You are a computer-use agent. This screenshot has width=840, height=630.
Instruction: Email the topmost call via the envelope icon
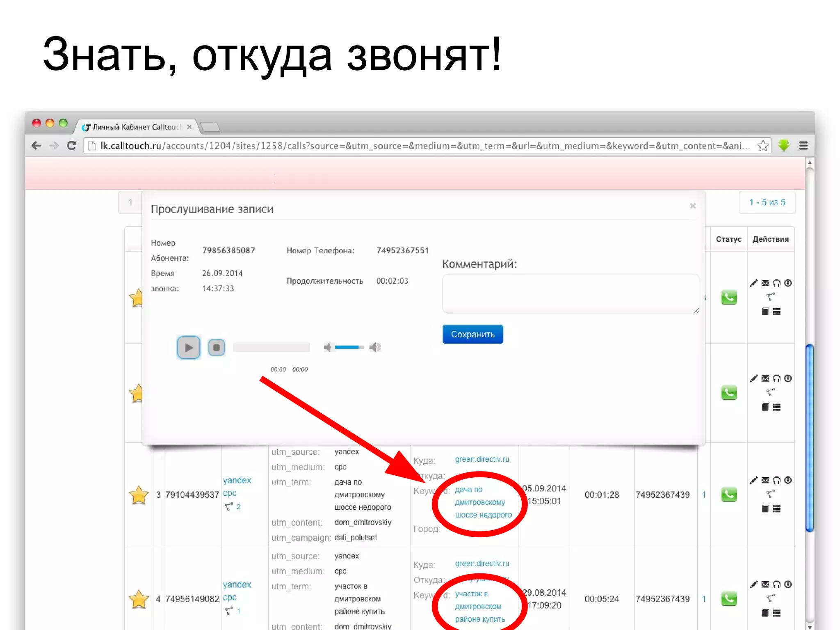pyautogui.click(x=765, y=283)
